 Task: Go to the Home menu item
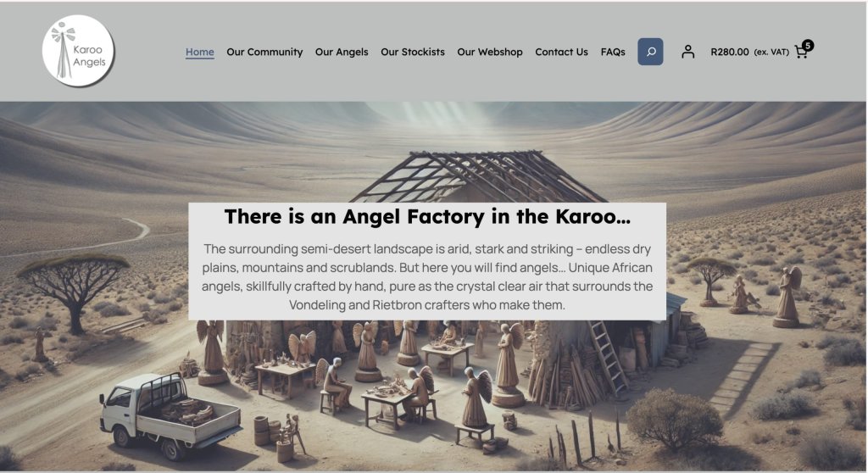200,52
